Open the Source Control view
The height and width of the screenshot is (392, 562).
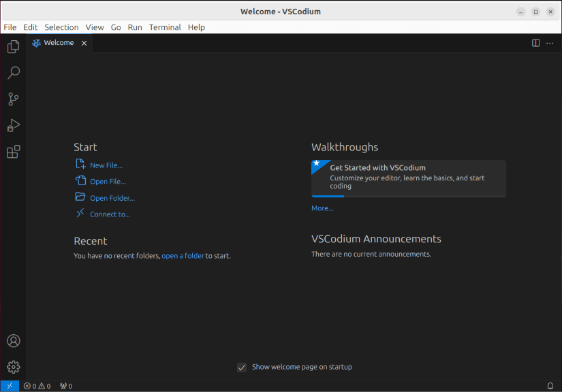pos(13,99)
